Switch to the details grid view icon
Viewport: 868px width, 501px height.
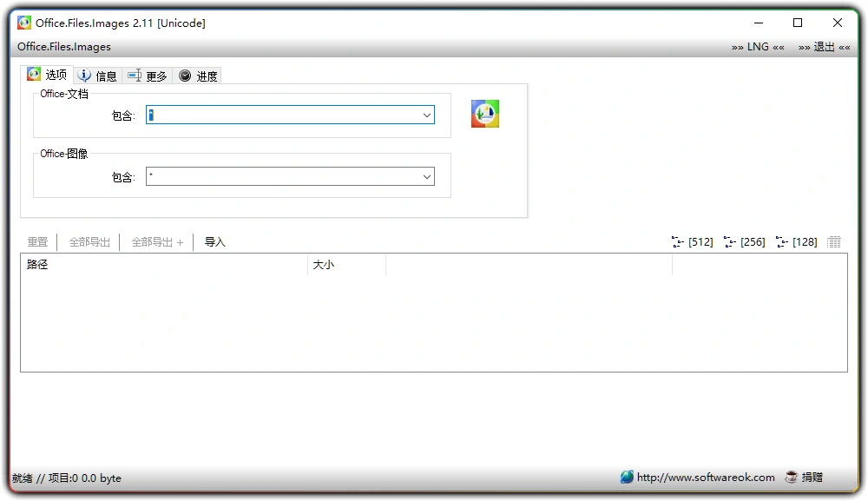(833, 242)
